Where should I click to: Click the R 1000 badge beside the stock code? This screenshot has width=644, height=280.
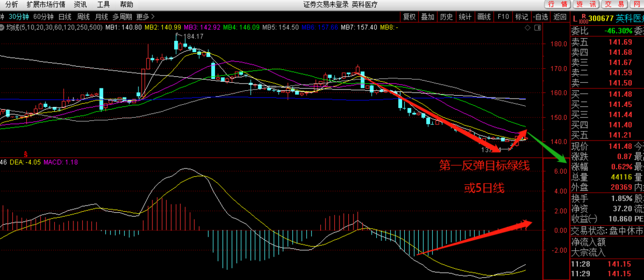[x=583, y=18]
